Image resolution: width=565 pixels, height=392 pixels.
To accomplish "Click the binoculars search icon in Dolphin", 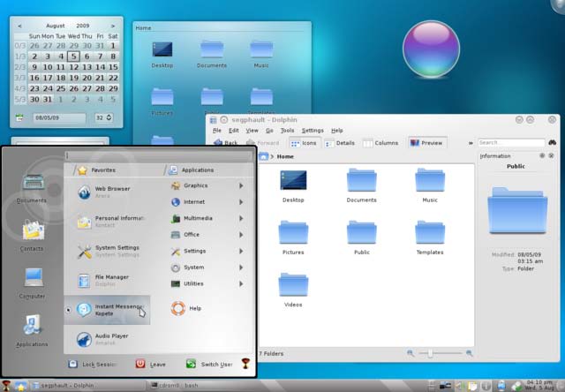I will (x=553, y=143).
